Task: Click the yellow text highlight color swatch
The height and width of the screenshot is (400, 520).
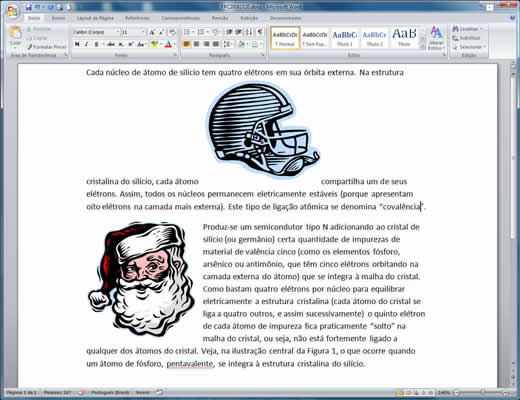Action: 154,44
